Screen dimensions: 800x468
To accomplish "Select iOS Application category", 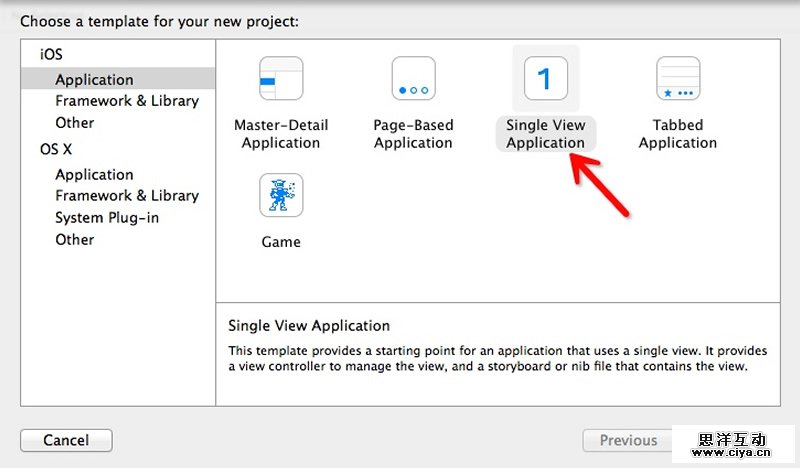I will (94, 80).
